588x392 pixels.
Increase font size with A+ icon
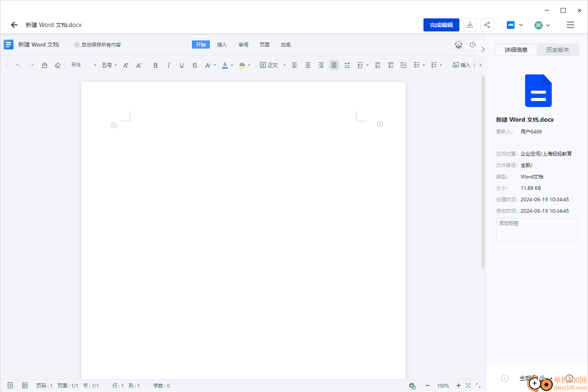126,65
